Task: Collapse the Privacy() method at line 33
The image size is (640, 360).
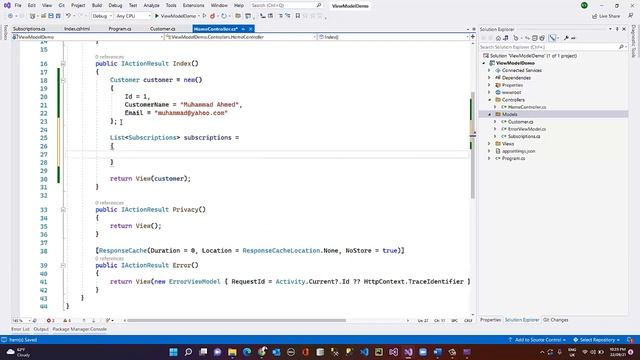Action: click(63, 209)
